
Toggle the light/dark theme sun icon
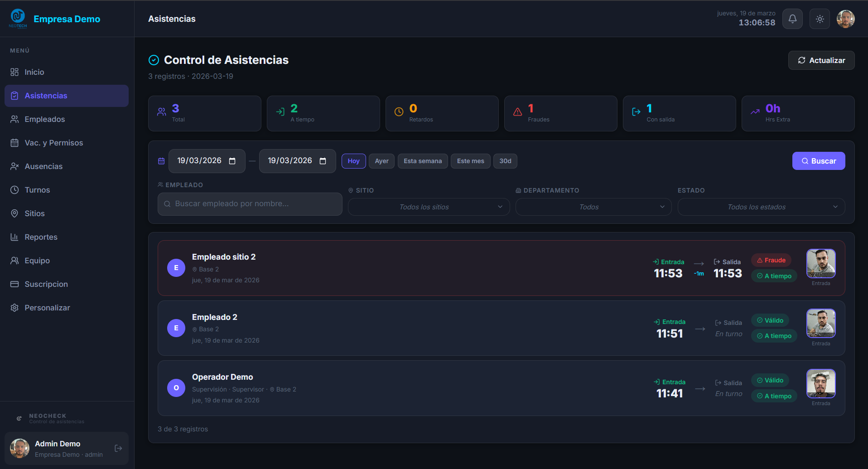click(820, 19)
